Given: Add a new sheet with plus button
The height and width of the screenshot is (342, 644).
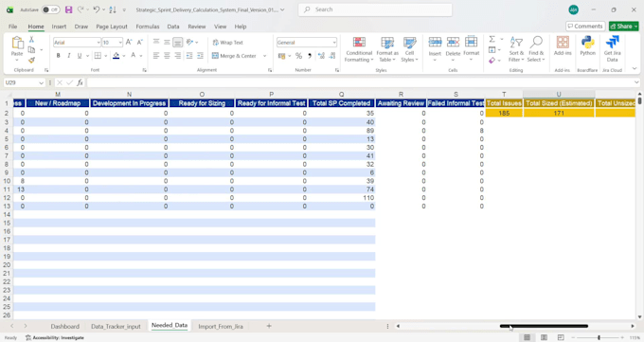Looking at the screenshot, I should [269, 326].
